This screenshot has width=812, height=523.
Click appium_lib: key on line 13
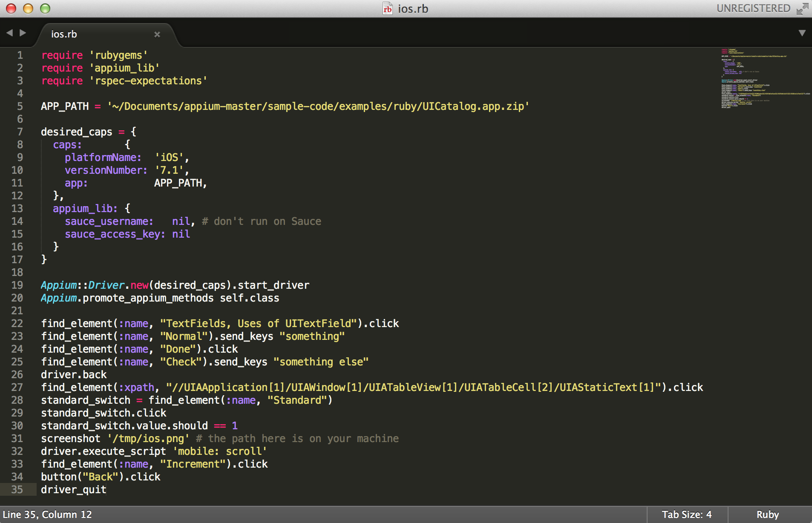coord(85,209)
